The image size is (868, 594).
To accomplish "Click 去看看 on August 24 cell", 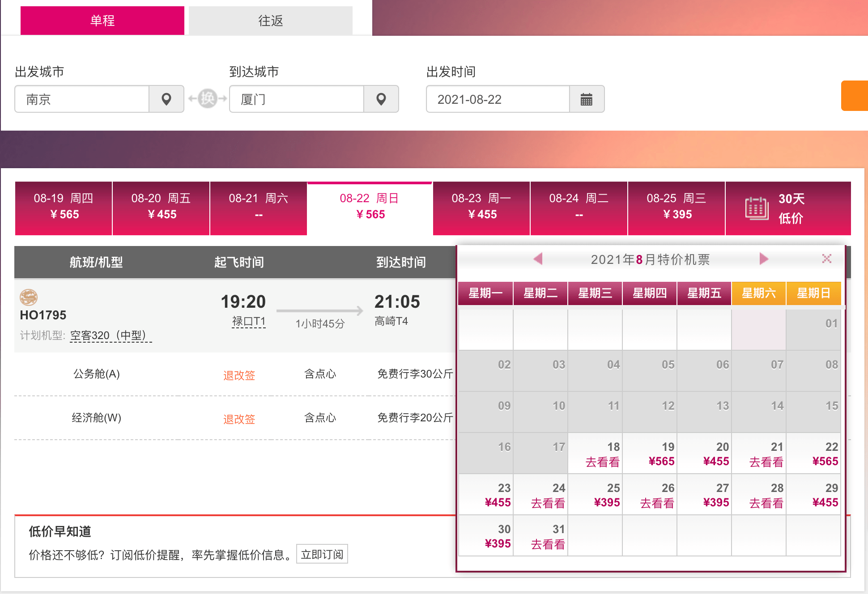I will coord(548,503).
